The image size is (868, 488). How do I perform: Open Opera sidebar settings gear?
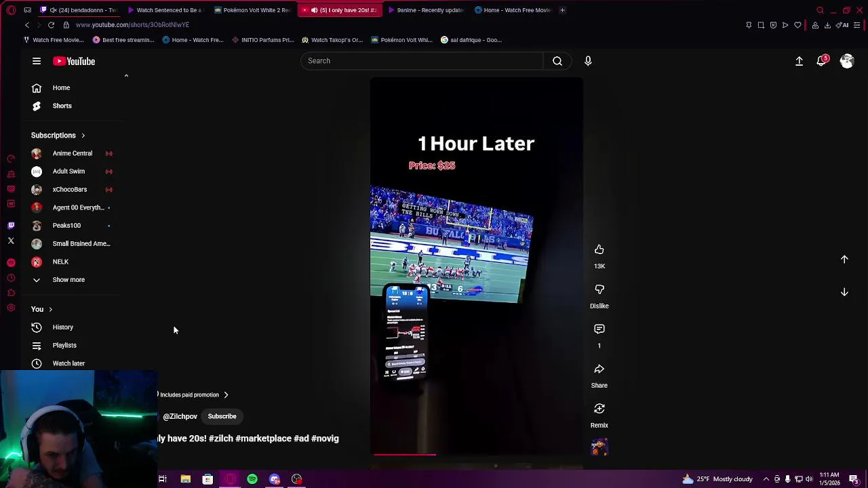click(11, 308)
